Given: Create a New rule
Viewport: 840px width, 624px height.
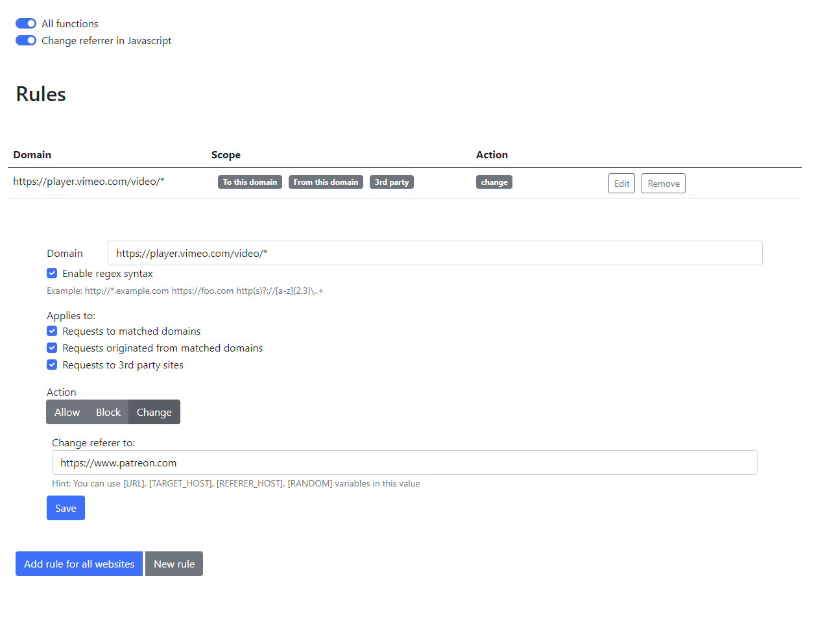Looking at the screenshot, I should click(174, 564).
